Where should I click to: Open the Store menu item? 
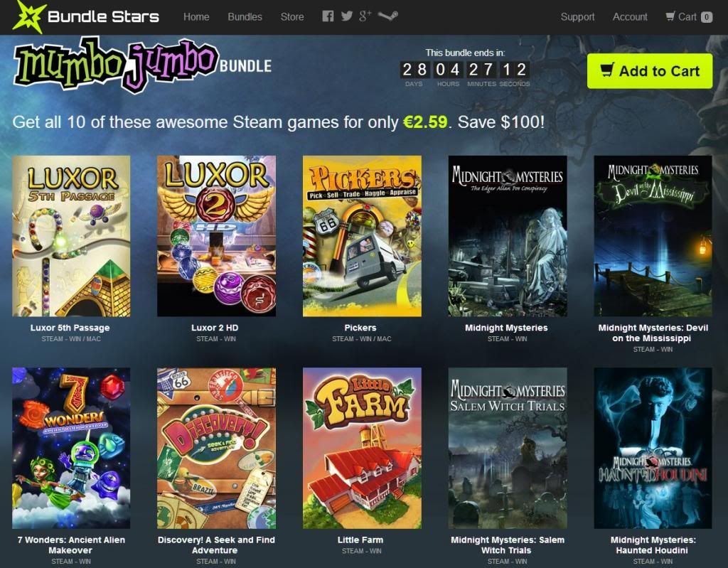click(x=292, y=17)
